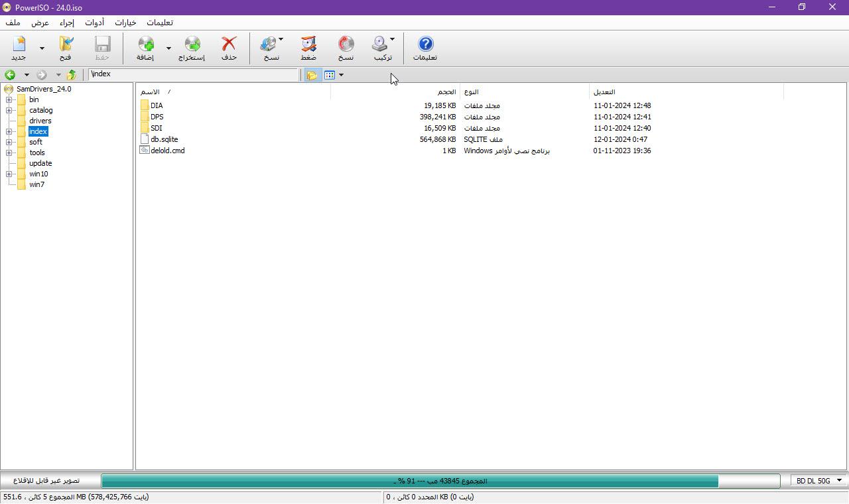
Task: Expand the tools tree node
Action: coord(9,153)
